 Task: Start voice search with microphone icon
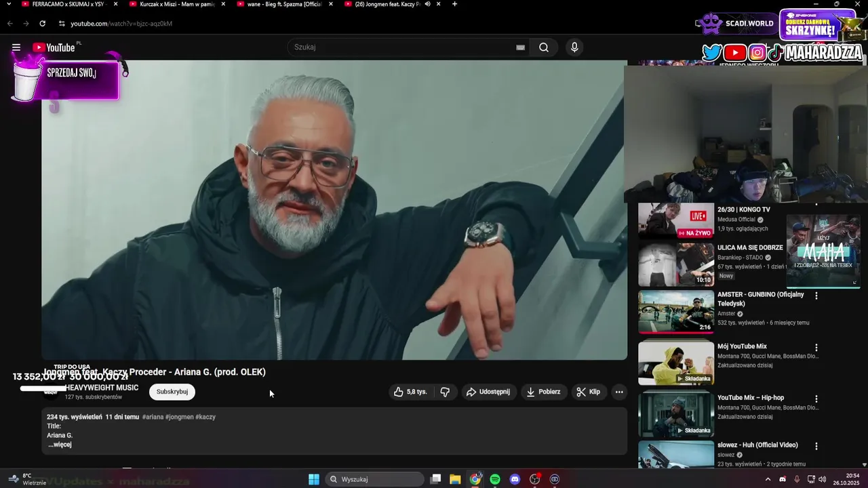click(x=574, y=47)
